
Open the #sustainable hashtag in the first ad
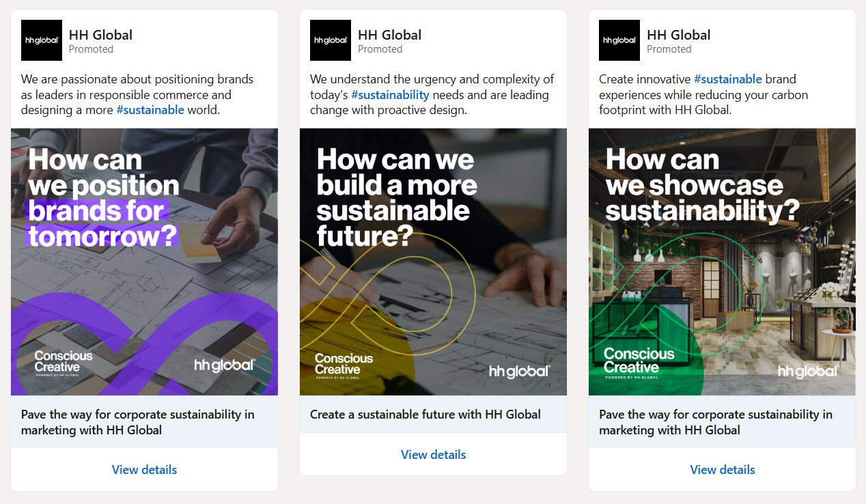click(x=152, y=109)
